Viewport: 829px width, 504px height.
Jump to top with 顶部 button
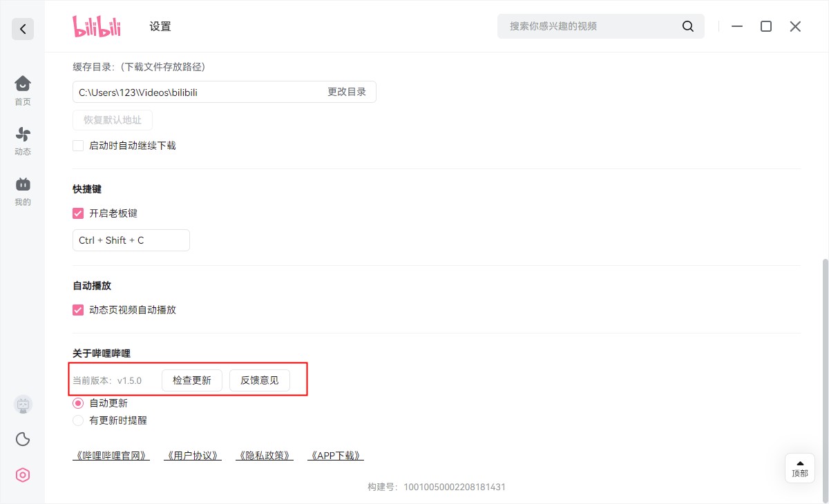(800, 467)
